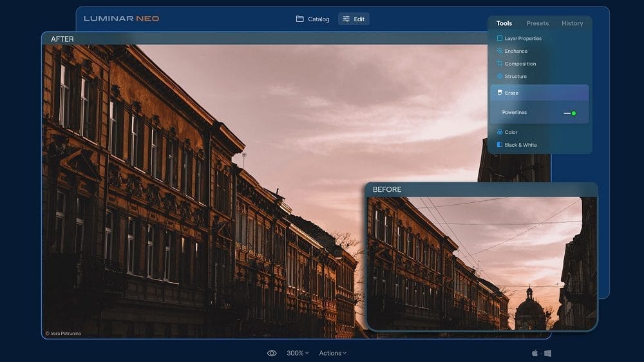The height and width of the screenshot is (362, 644).
Task: Click the Structure tool icon
Action: point(500,77)
